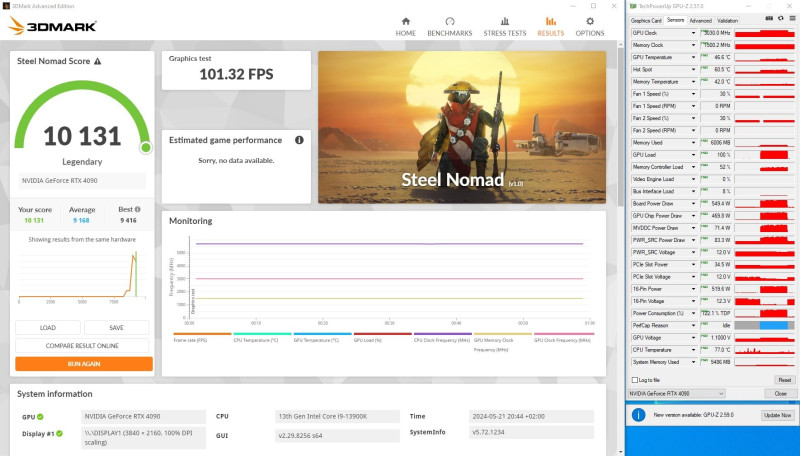Open GPU-Z hamburger menu icon
Image resolution: width=800 pixels, height=456 pixels.
click(792, 18)
